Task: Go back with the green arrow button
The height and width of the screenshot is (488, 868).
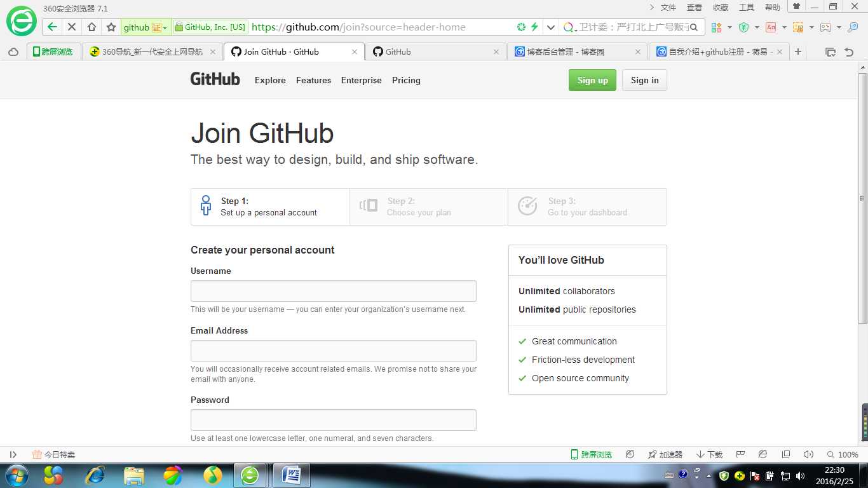Action: [x=52, y=27]
